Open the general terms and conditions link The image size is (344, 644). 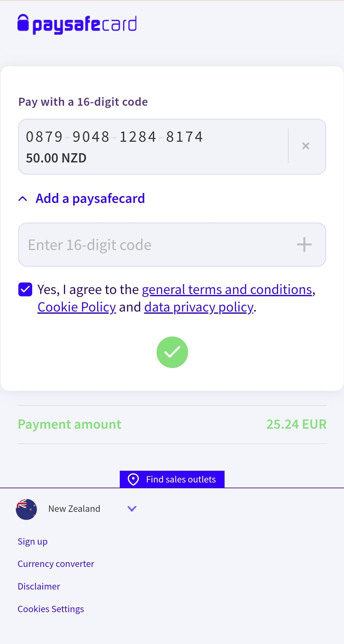[227, 290]
